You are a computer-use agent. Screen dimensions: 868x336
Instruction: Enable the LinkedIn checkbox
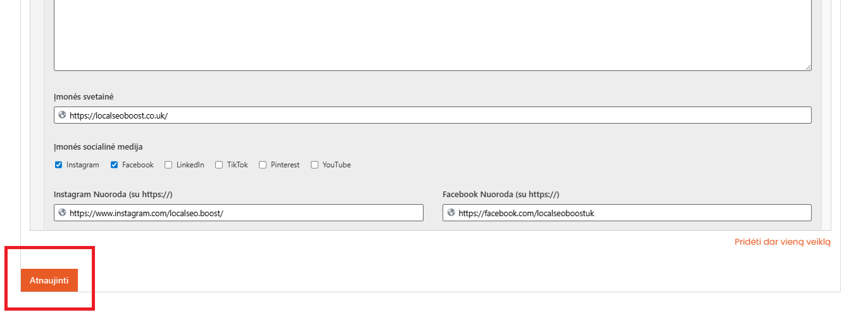pyautogui.click(x=168, y=165)
